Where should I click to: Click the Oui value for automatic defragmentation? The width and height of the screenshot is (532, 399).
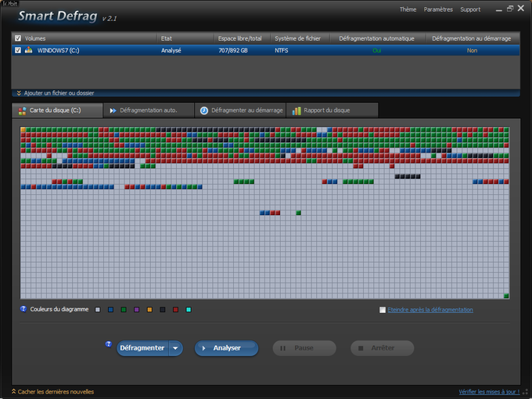coord(376,51)
